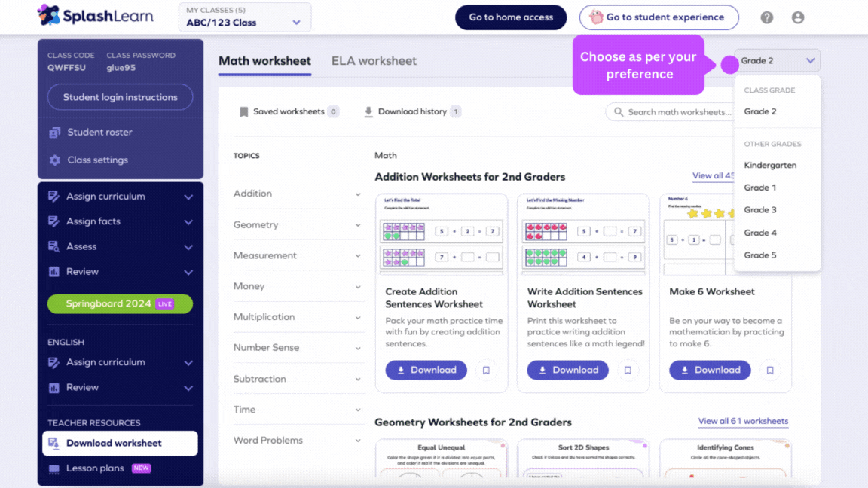Open the Springboard 2024 live banner
This screenshot has height=488, width=868.
120,303
